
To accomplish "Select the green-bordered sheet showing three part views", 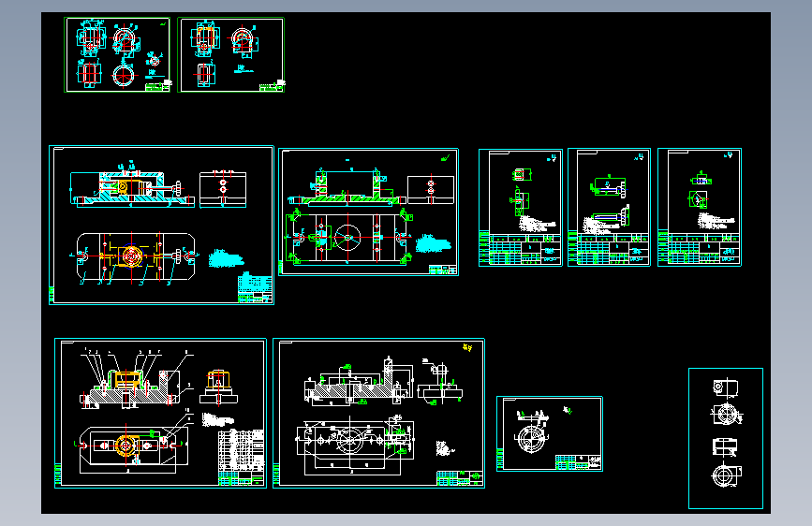I will tap(231, 55).
